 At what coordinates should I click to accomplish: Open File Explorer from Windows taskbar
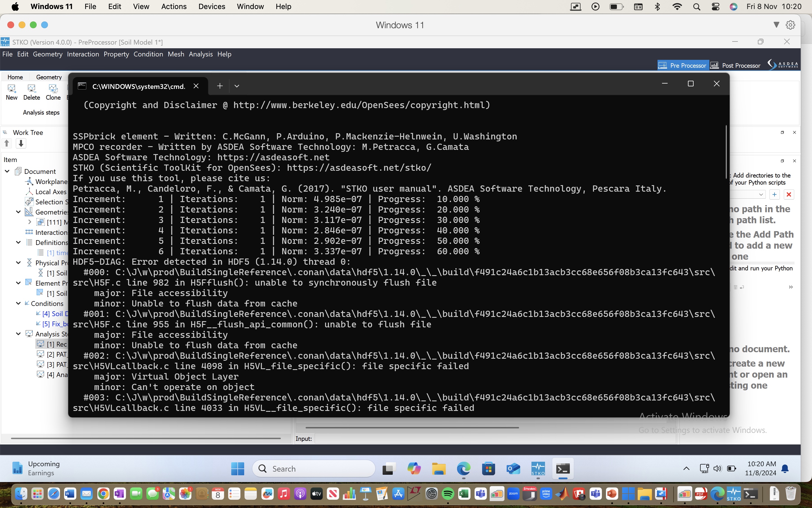439,469
